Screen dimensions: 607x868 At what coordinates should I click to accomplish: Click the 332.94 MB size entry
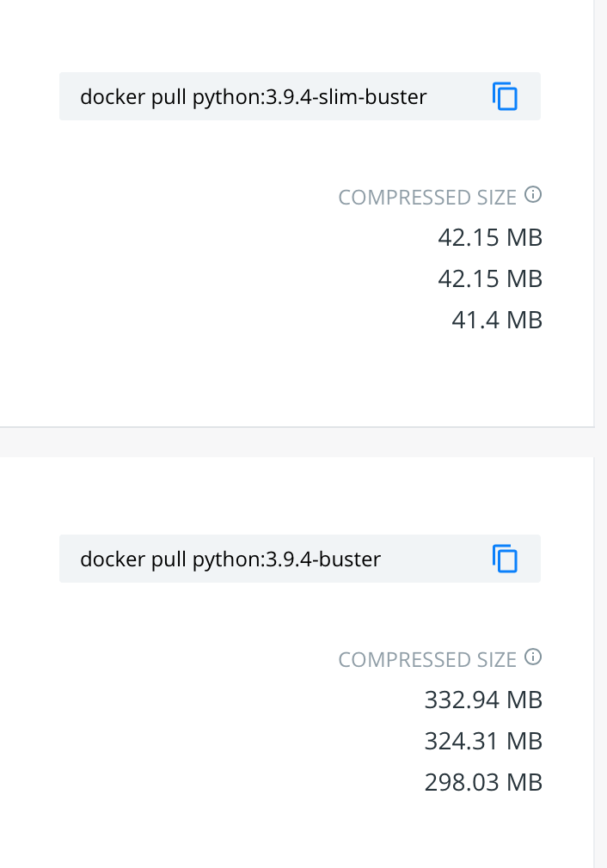click(x=483, y=700)
